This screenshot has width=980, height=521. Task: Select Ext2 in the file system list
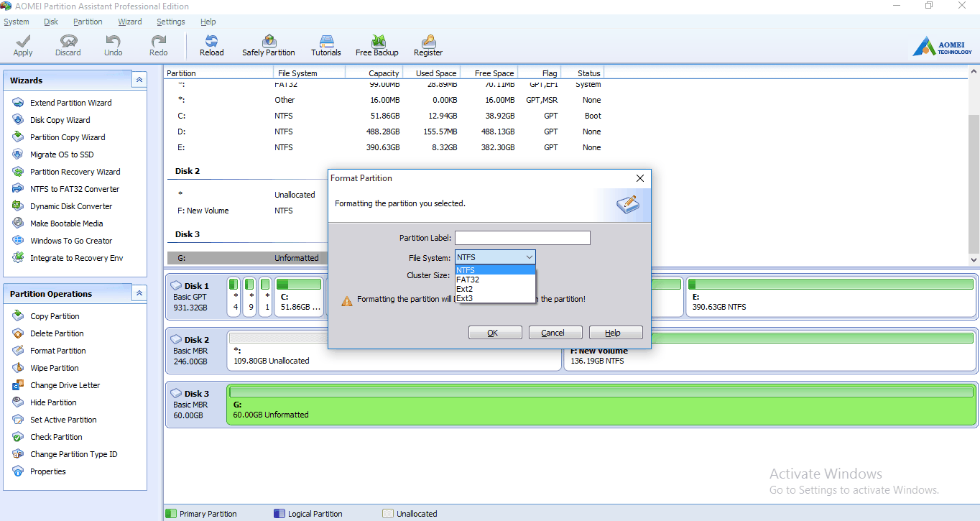point(495,289)
